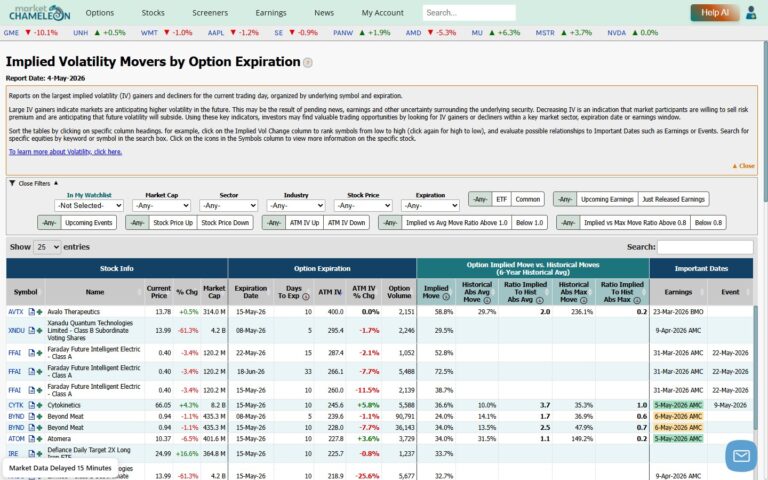Open the Market Cap dropdown

162,205
